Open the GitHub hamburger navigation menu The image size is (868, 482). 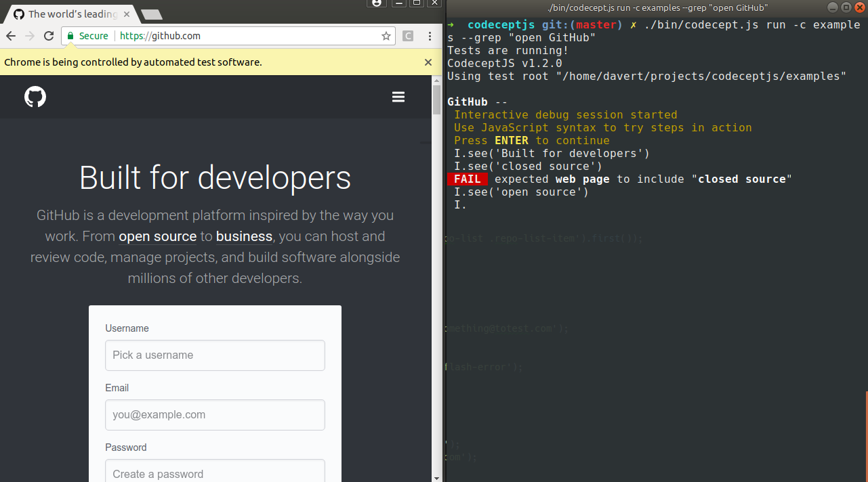(398, 97)
